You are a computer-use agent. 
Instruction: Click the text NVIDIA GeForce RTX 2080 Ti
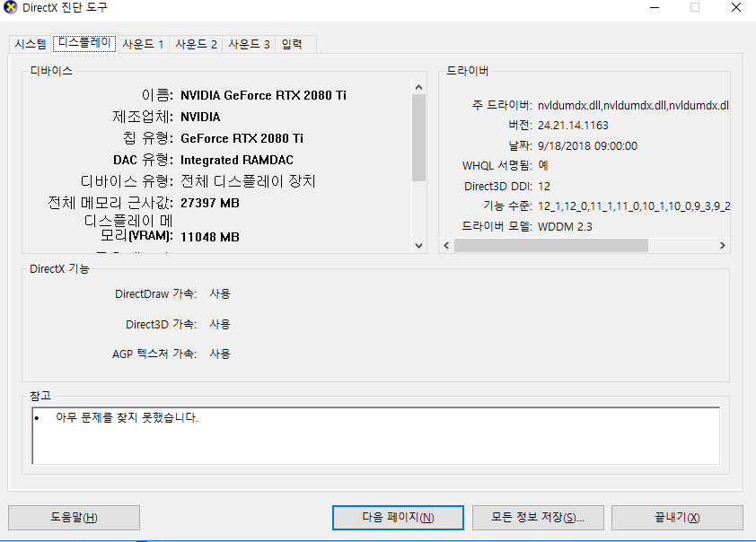pyautogui.click(x=263, y=95)
